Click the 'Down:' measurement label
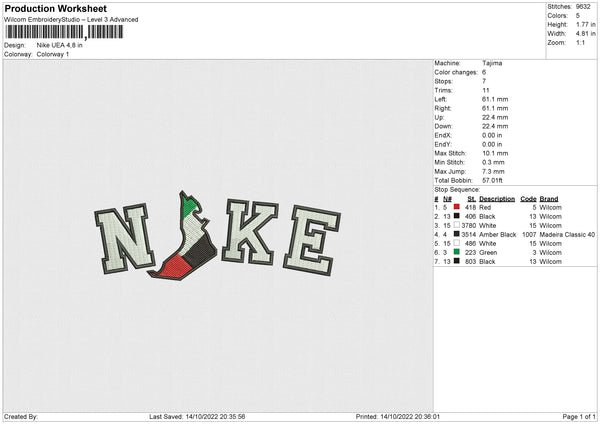The height and width of the screenshot is (424, 600). [x=443, y=126]
